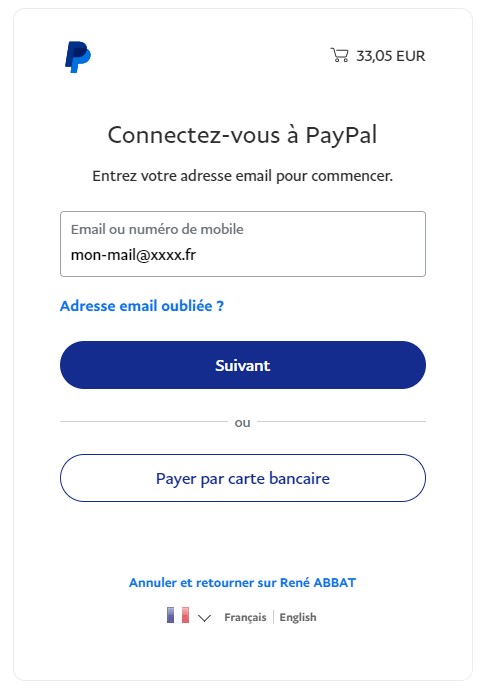Focus the email or mobile number field
The image size is (490, 693).
[243, 244]
